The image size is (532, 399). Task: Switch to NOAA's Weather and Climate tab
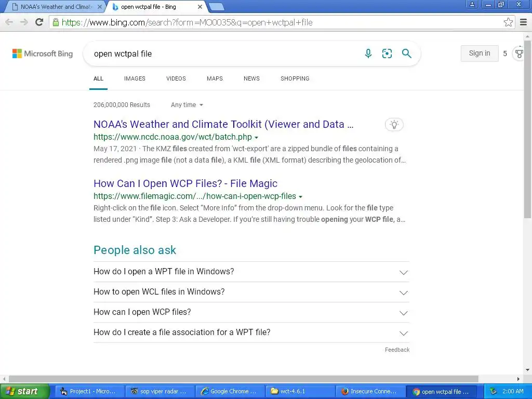pos(56,7)
